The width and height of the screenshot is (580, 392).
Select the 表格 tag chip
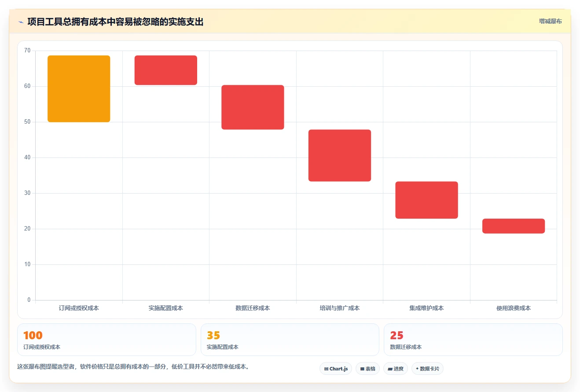[367, 369]
